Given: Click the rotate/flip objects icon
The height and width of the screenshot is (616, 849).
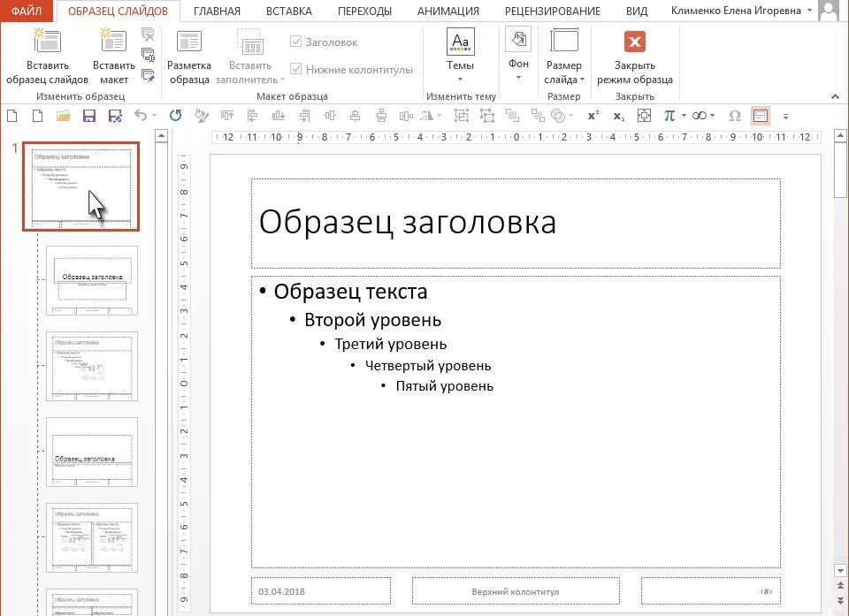Looking at the screenshot, I should point(427,115).
